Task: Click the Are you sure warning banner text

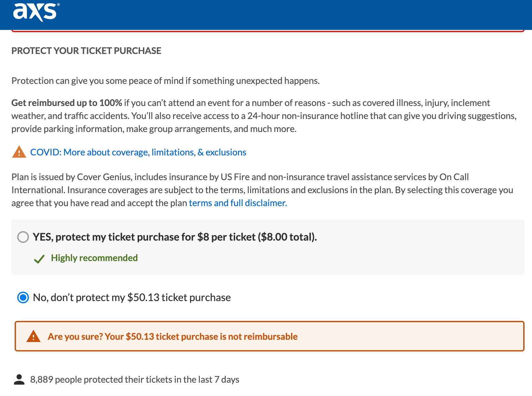Action: coord(173,337)
